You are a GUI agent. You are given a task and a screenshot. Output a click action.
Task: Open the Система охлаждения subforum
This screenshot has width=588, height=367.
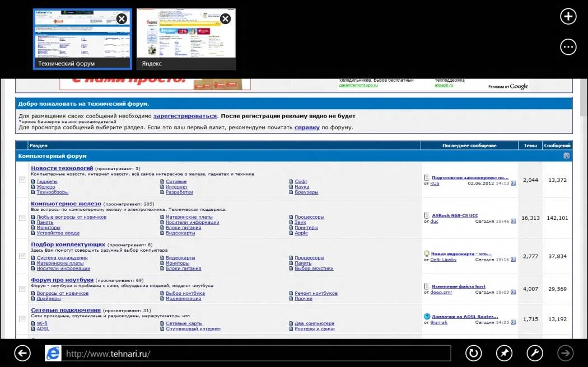click(62, 258)
